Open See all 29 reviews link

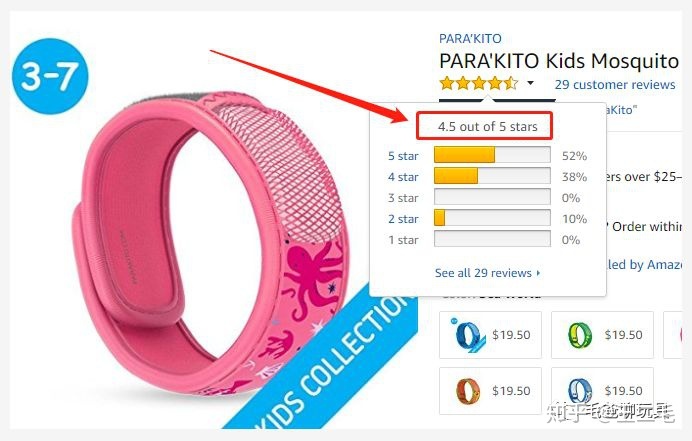(x=483, y=273)
